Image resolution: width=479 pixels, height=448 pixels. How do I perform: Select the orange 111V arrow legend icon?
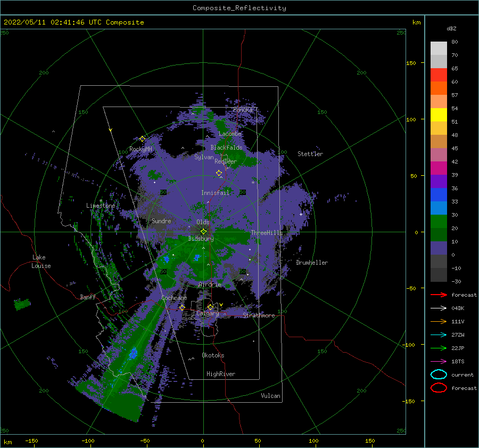click(x=439, y=321)
